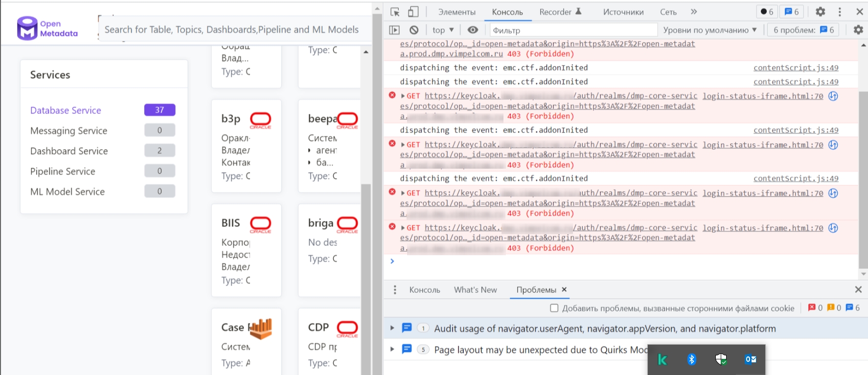Screen dimensions: 868x375
Task: Open the DevTools three-dot menu
Action: [x=840, y=12]
